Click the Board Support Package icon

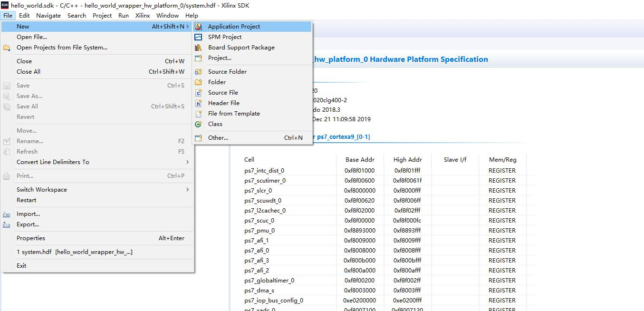(x=198, y=48)
